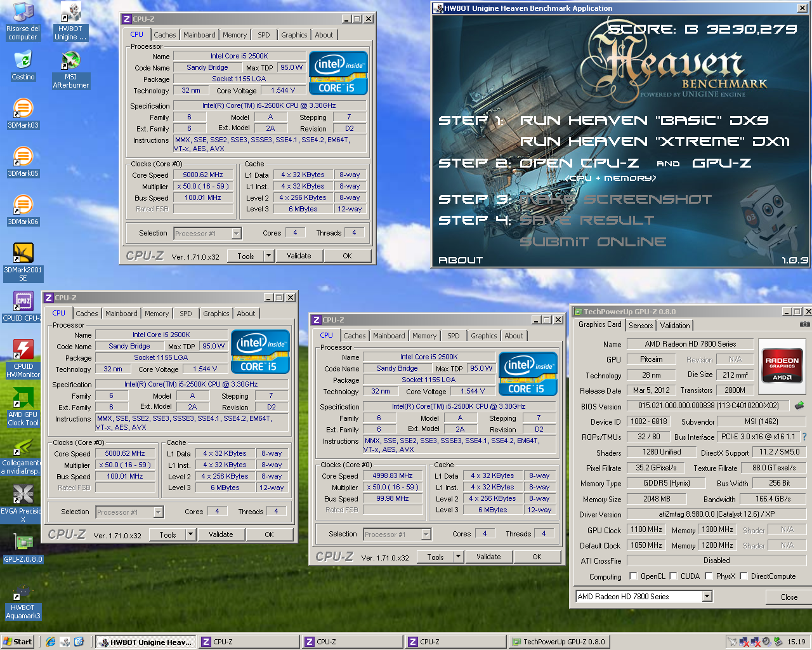Click the GPU-Z link in the Heaven app
Viewport: 812px width, 650px height.
[721, 163]
